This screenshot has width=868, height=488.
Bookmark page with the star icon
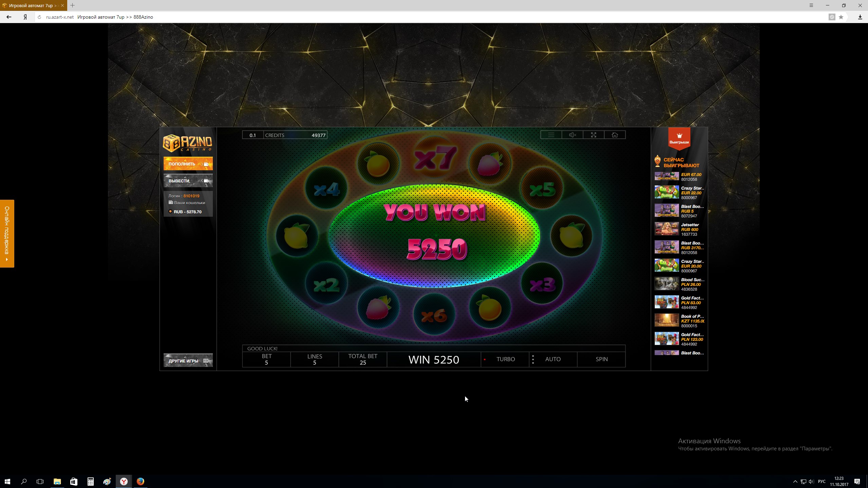point(841,17)
